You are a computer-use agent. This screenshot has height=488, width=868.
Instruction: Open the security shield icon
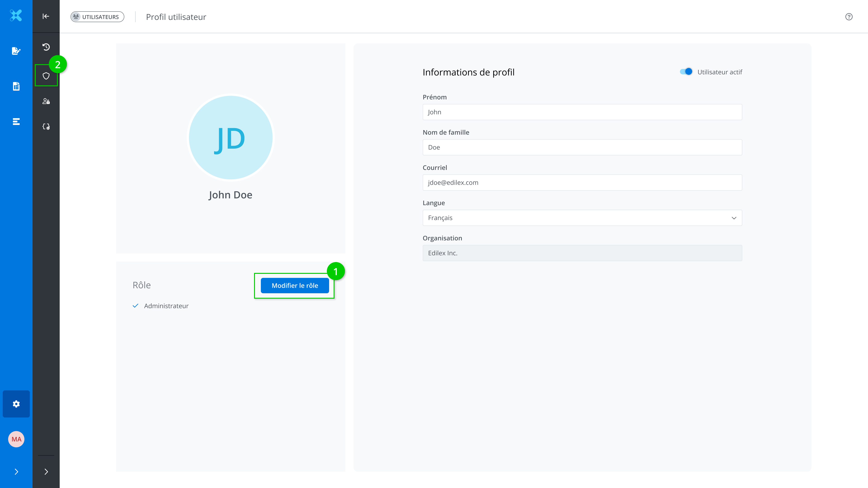pos(46,76)
